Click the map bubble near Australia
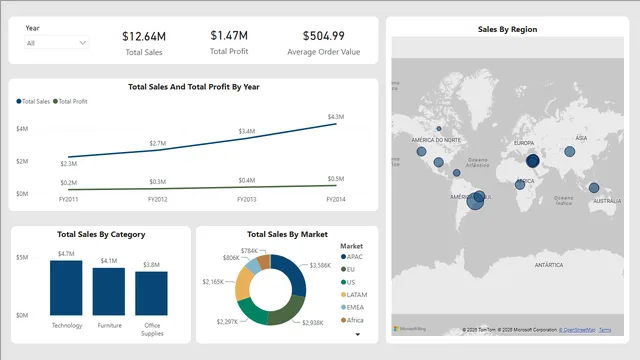This screenshot has width=640, height=360. 594,188
